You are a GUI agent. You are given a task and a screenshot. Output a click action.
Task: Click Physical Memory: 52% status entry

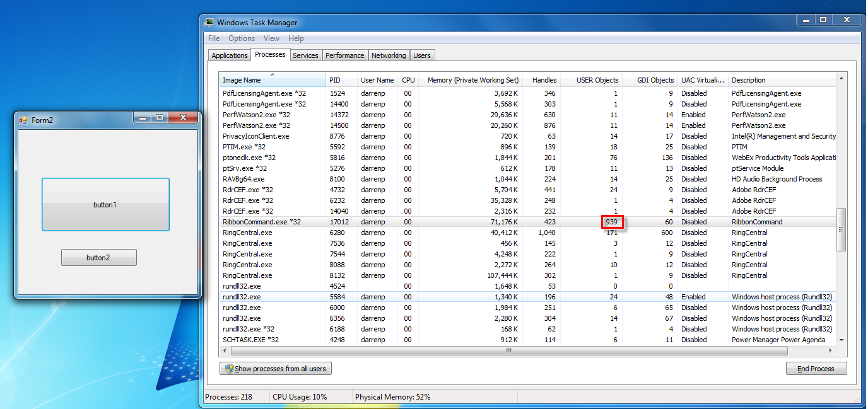393,397
